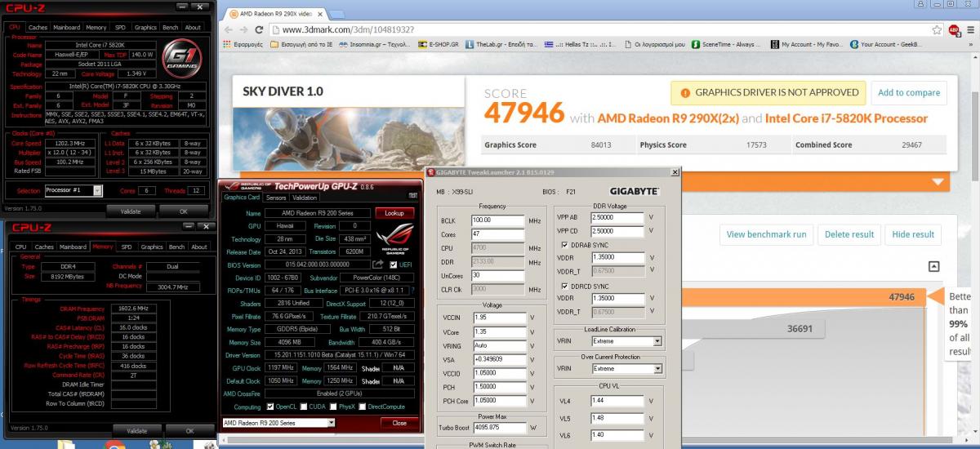Click OK in the top CPU-Z window
Image resolution: width=980 pixels, height=449 pixels.
click(x=183, y=211)
